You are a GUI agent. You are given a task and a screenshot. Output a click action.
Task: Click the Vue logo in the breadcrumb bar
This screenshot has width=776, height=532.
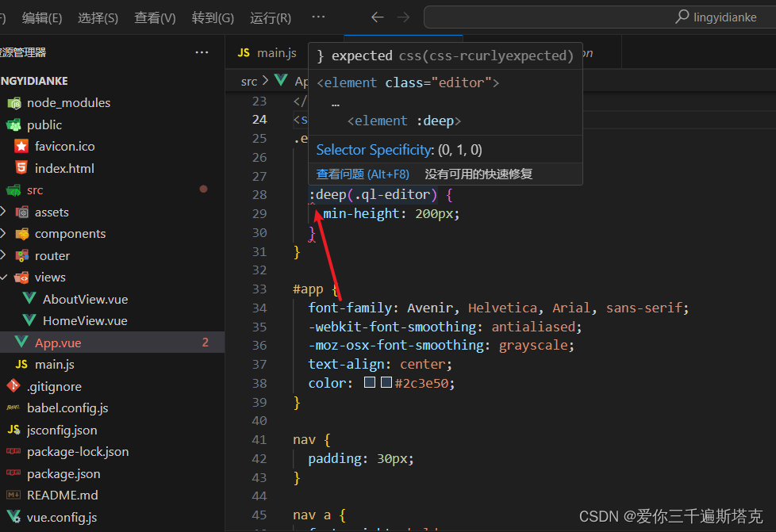(281, 80)
